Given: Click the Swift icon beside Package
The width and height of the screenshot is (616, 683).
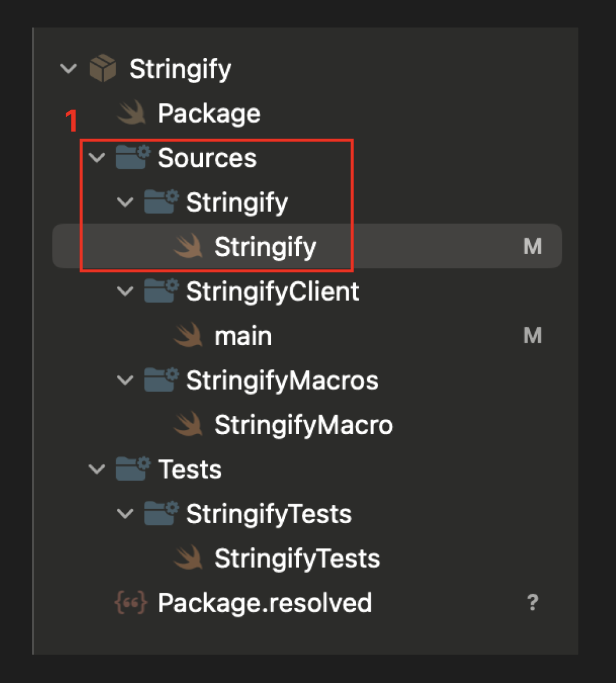Looking at the screenshot, I should tap(131, 113).
